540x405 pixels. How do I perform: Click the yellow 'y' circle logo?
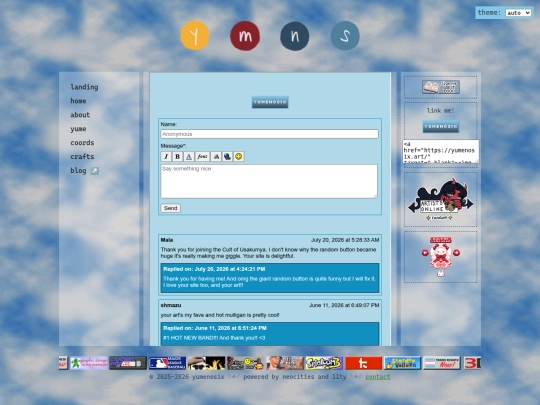195,35
